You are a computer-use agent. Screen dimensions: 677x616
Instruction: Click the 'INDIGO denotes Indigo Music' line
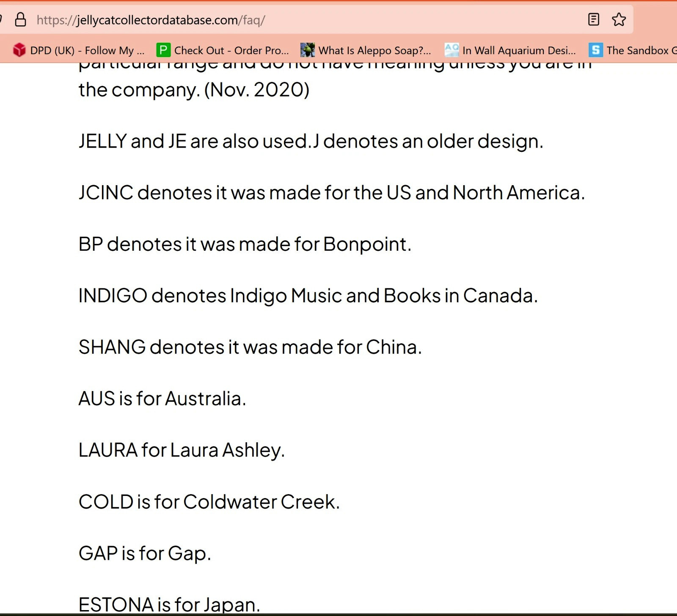click(308, 296)
